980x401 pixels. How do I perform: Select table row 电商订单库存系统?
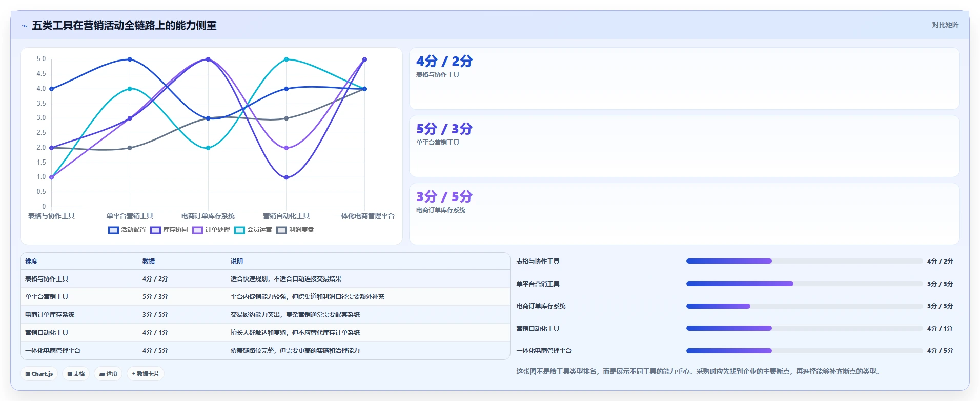coord(265,314)
